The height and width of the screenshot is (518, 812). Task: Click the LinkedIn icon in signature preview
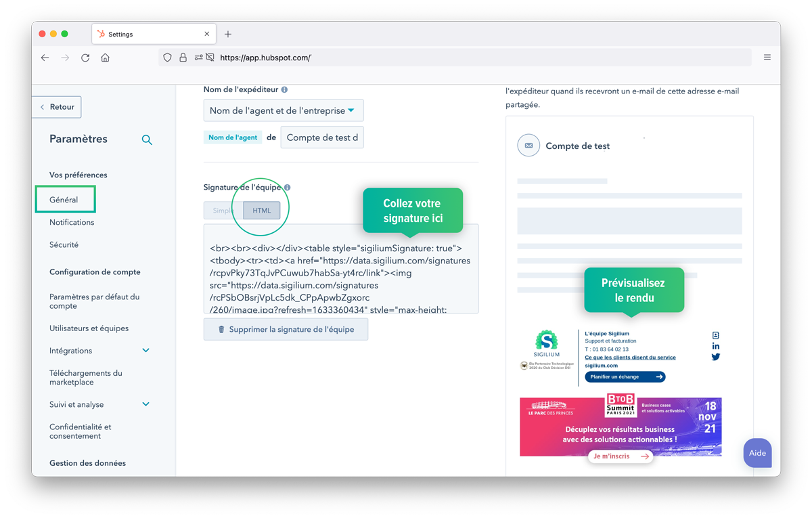click(x=716, y=346)
